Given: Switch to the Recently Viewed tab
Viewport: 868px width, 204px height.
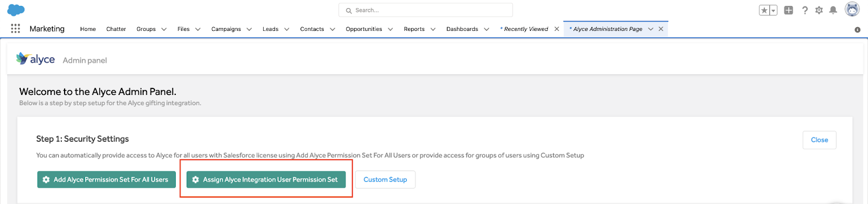Looking at the screenshot, I should tap(524, 29).
